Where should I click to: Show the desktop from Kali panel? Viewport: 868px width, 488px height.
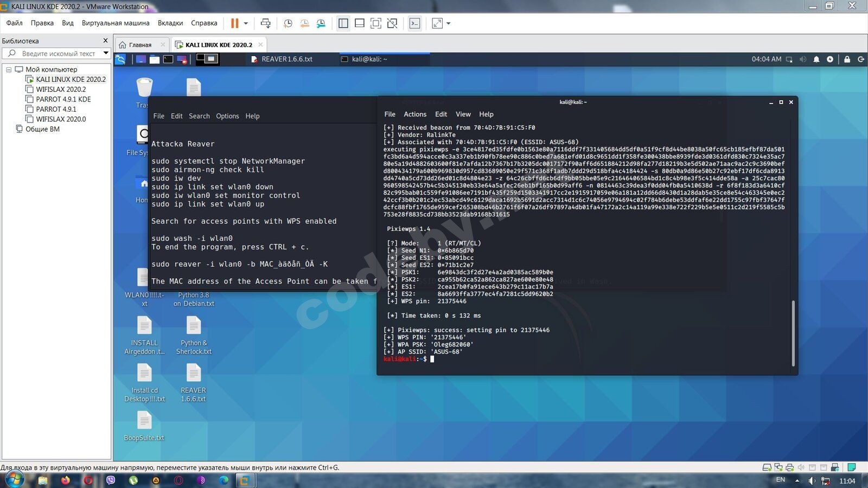pyautogui.click(x=141, y=59)
